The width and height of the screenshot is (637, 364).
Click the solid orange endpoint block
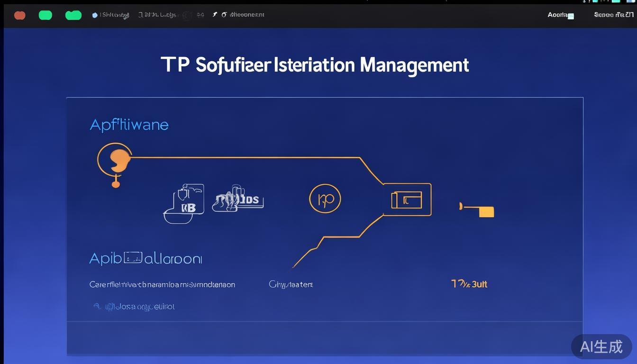[486, 212]
